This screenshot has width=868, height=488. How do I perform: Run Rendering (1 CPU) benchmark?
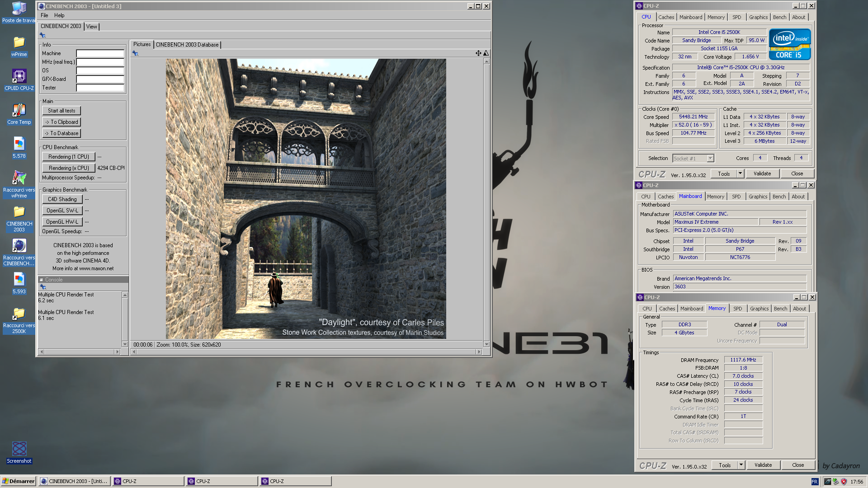coord(69,157)
